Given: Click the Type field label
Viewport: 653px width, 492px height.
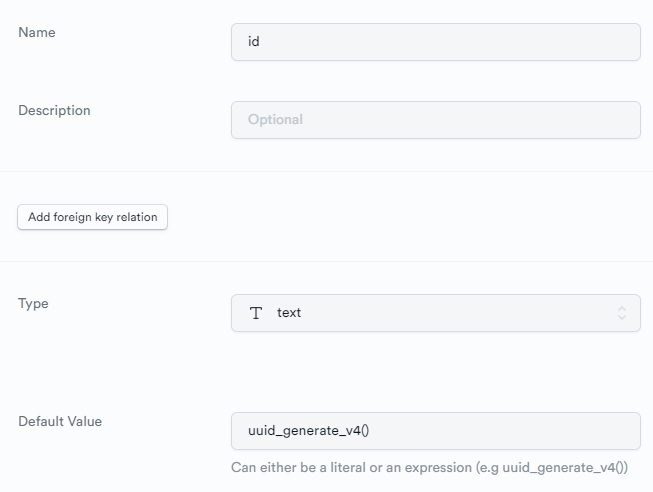Looking at the screenshot, I should tap(33, 304).
